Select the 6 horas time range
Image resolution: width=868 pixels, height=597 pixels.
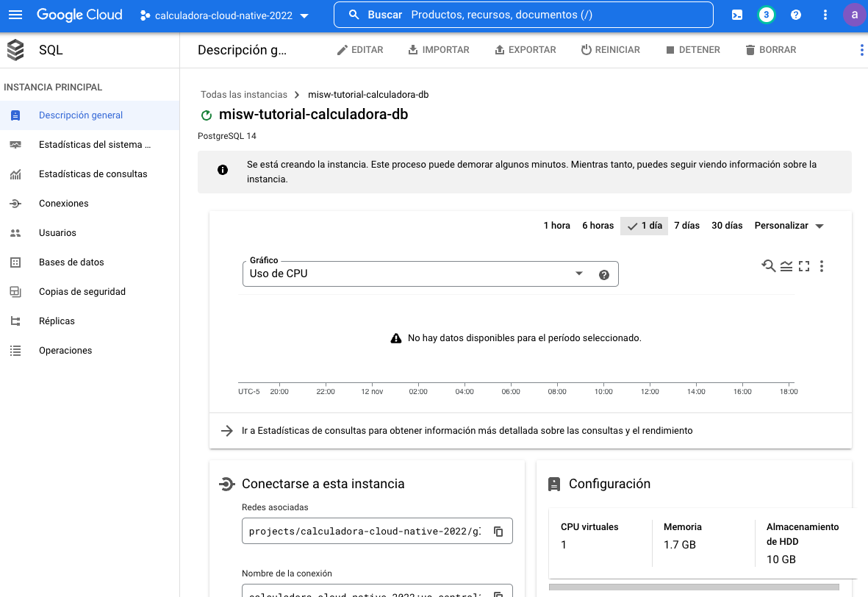tap(598, 226)
